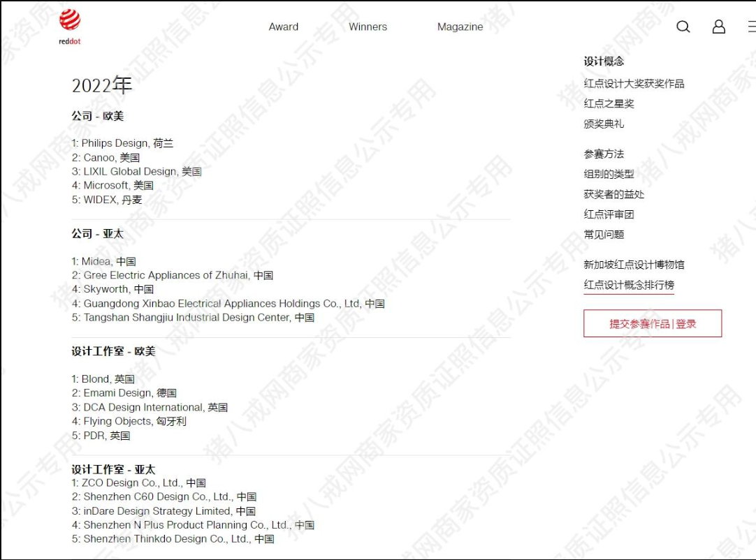Click the 公司 - 欧美 heading
This screenshot has height=560, width=756.
(x=97, y=116)
